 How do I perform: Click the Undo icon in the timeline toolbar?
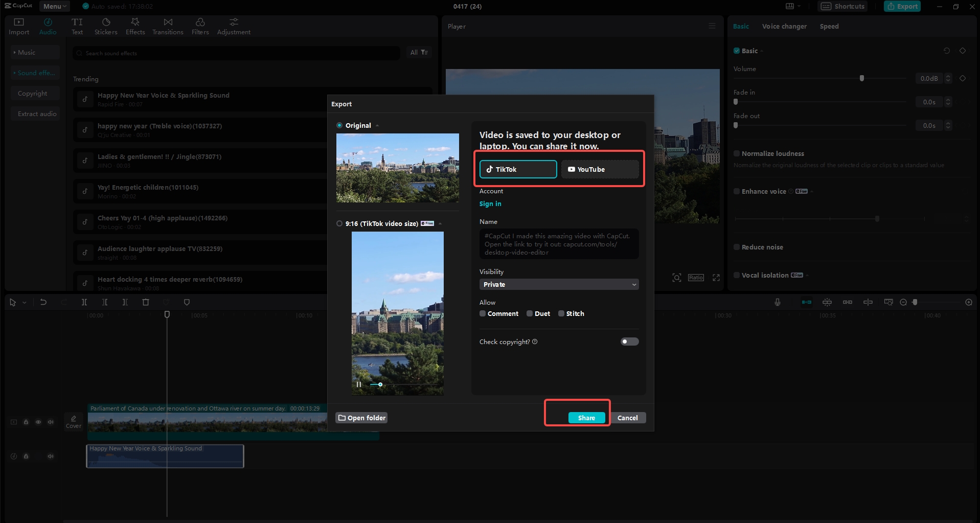pyautogui.click(x=43, y=302)
